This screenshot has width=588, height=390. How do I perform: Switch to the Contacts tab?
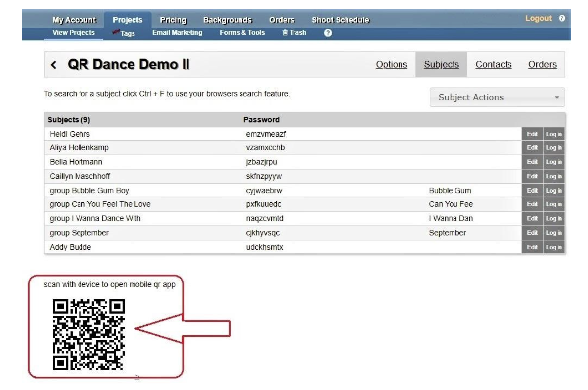(x=494, y=65)
